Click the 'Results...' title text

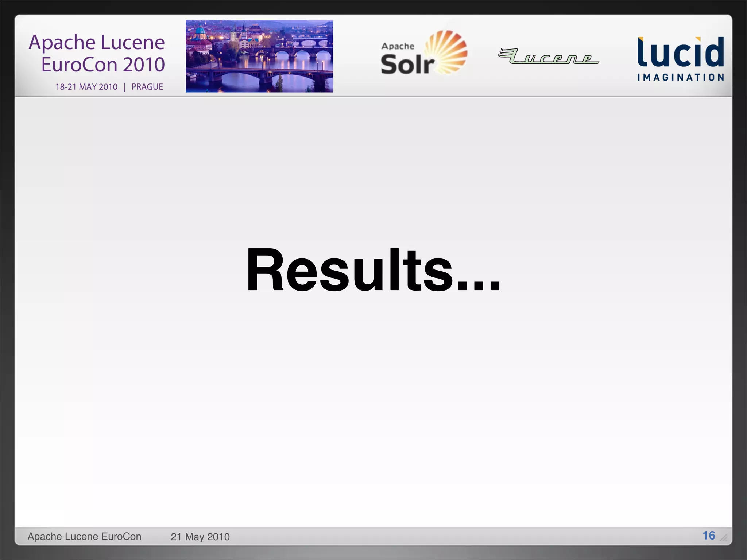pyautogui.click(x=373, y=269)
